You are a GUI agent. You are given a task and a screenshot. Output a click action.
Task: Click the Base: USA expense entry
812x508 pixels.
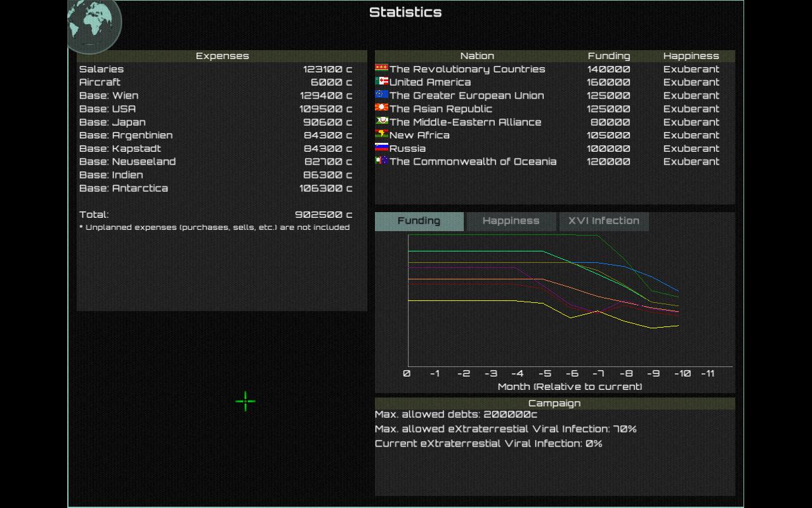216,109
